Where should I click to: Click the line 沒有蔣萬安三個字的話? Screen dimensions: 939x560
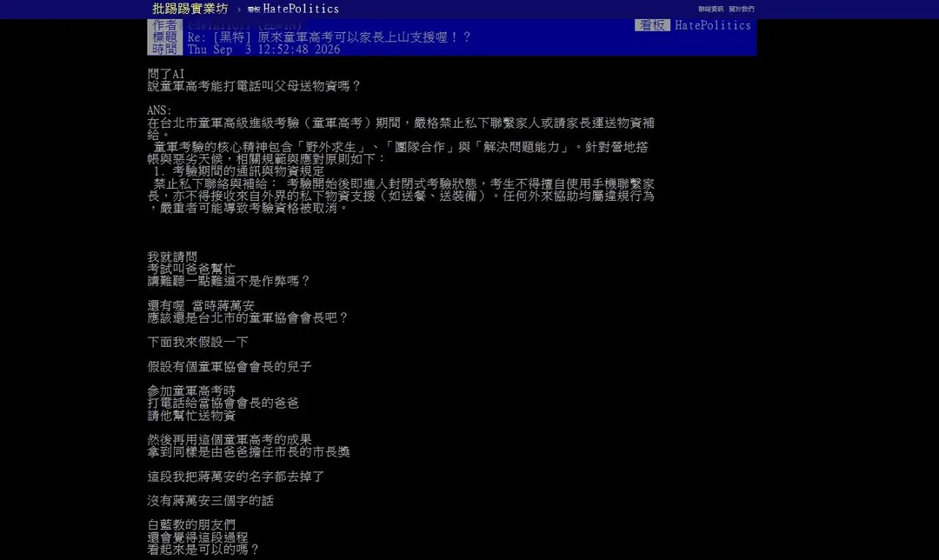pos(210,501)
